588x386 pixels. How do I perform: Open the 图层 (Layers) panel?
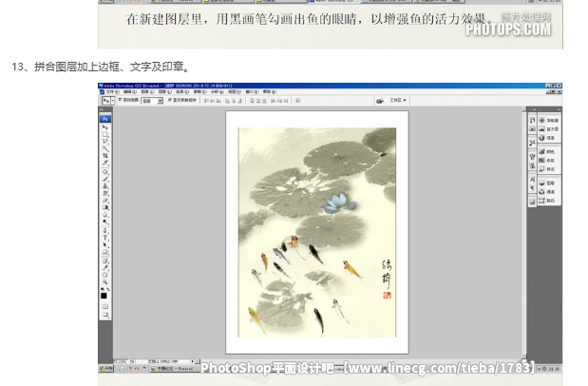tap(549, 183)
